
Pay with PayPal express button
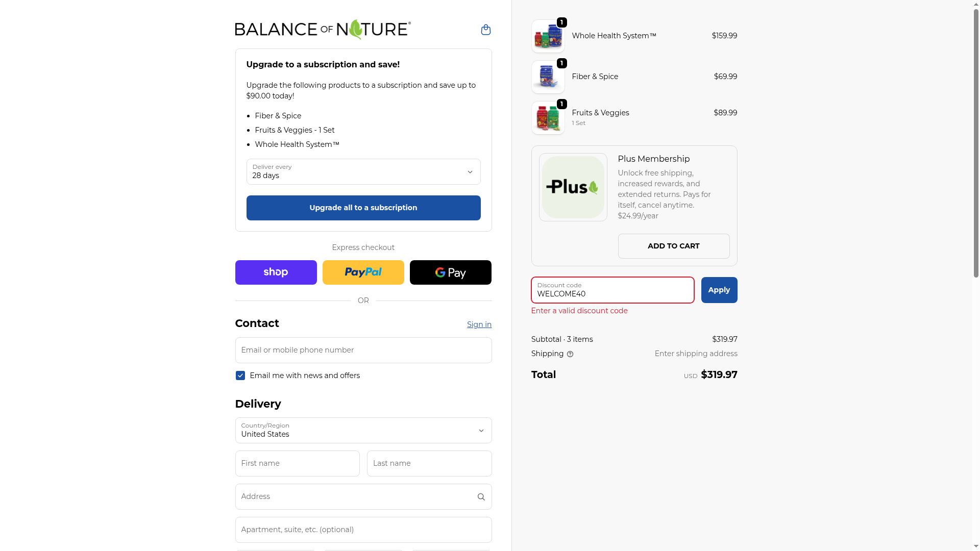coord(363,272)
